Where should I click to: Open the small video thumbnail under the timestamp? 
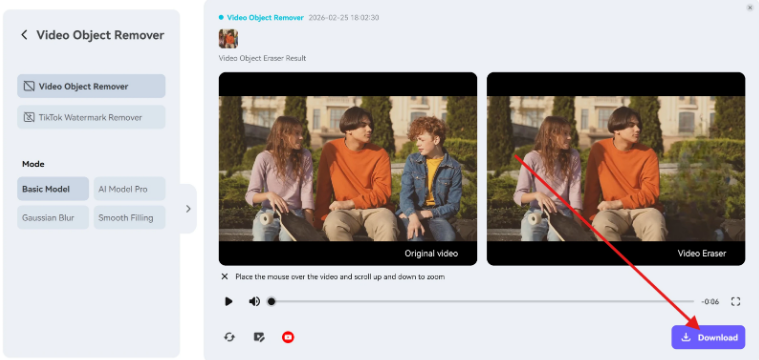pos(228,38)
